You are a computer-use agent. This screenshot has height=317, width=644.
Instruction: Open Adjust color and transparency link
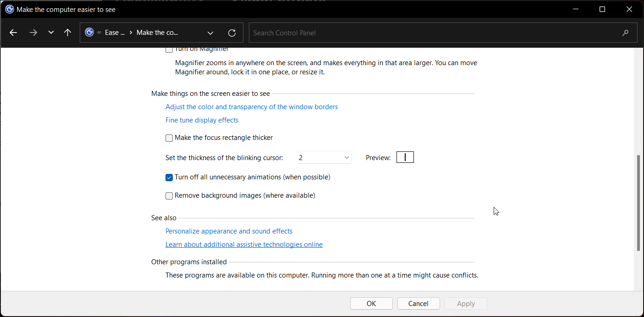252,107
